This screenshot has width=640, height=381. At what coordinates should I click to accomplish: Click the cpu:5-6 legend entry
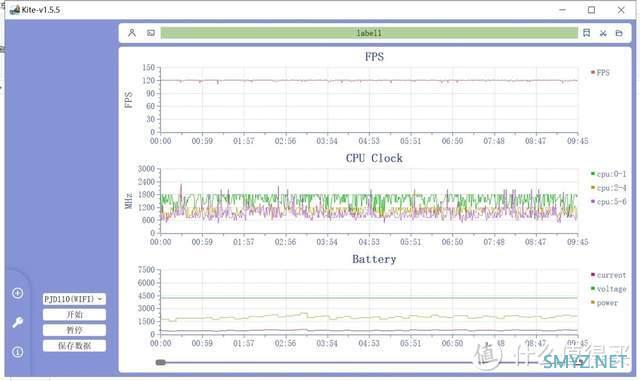pos(608,202)
